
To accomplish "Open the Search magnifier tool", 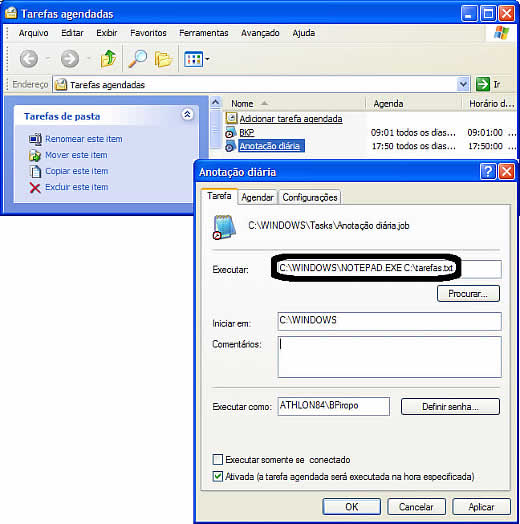I will click(137, 59).
